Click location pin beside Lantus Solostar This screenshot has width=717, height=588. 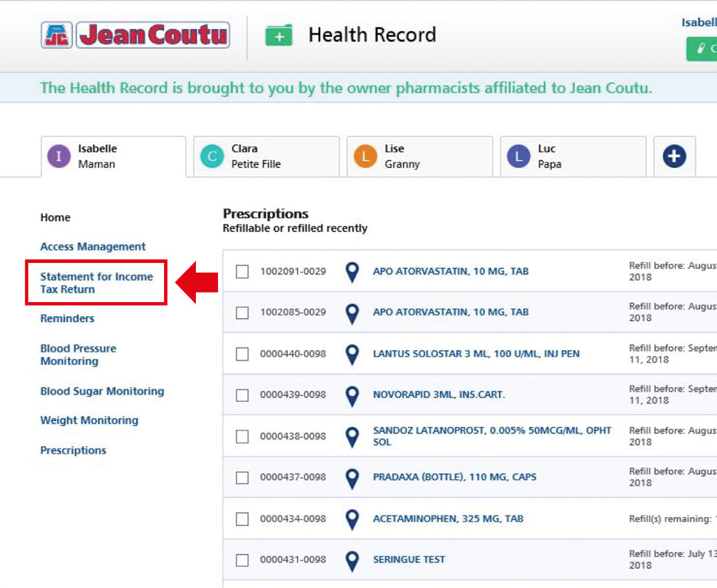[x=352, y=355]
